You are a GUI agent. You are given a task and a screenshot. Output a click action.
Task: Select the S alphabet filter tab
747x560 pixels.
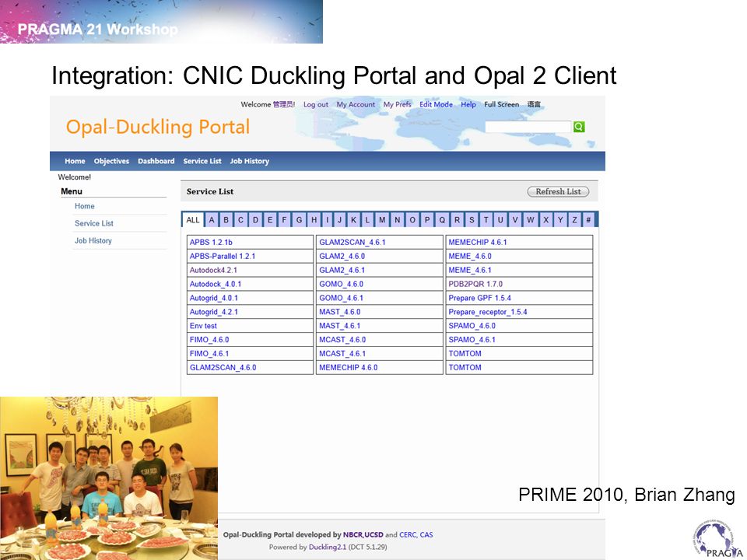click(x=472, y=219)
